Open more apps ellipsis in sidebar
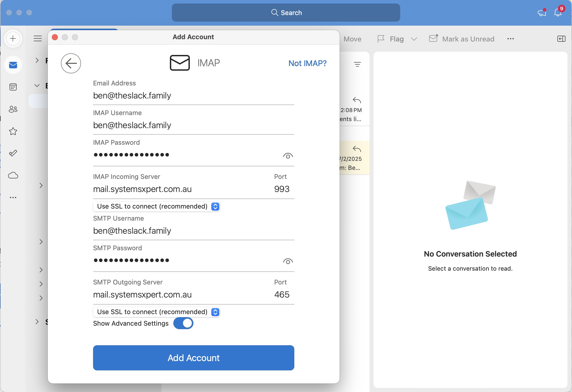Image resolution: width=572 pixels, height=392 pixels. 13,198
